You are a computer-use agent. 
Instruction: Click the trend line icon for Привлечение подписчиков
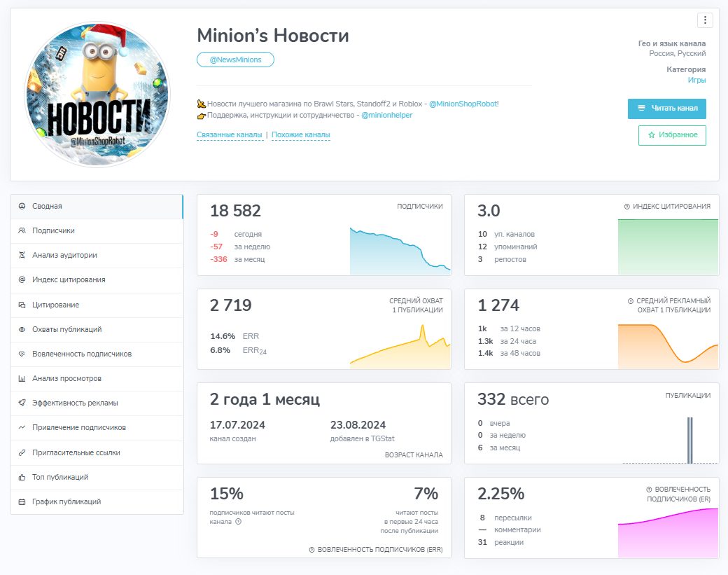(x=22, y=427)
